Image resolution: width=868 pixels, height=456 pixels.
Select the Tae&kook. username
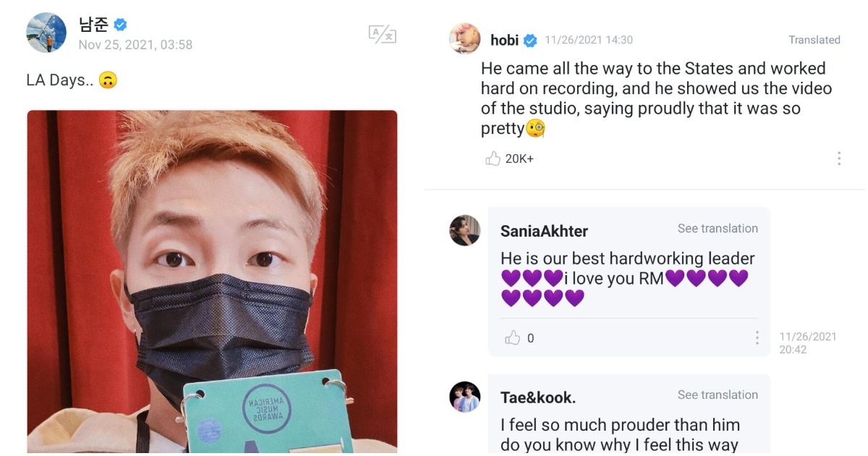[538, 397]
